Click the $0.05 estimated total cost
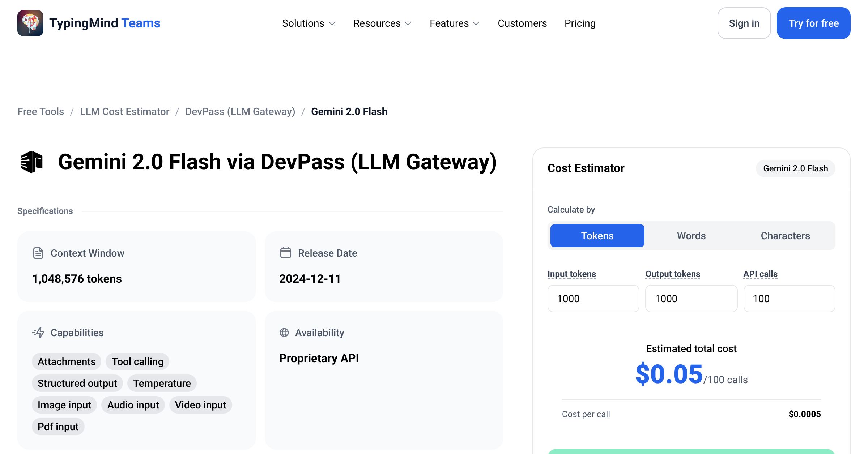 pos(669,374)
